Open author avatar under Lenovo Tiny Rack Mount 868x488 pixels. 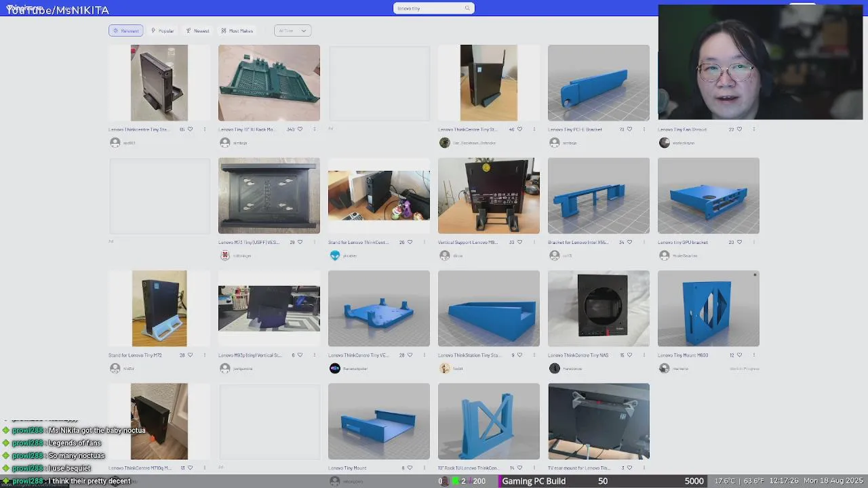pos(225,142)
